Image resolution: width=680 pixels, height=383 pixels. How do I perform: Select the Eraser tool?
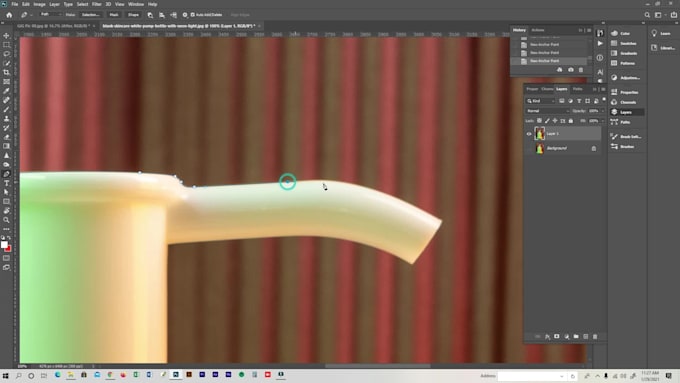[7, 137]
